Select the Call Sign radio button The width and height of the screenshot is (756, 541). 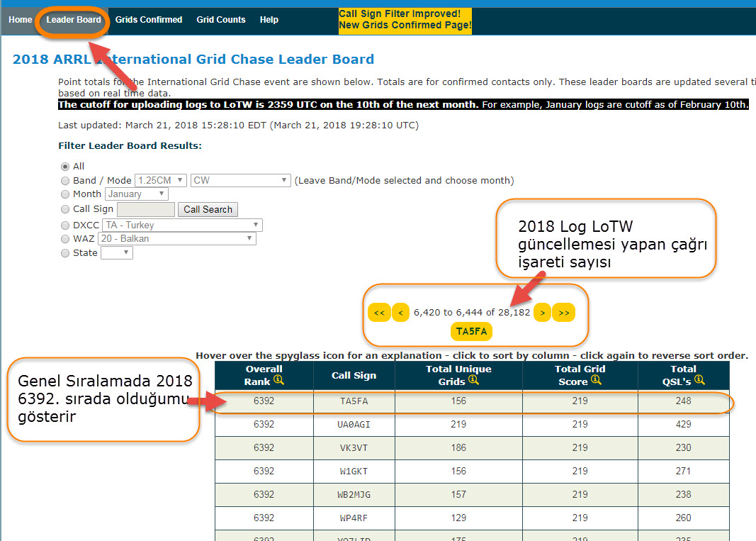pos(65,209)
